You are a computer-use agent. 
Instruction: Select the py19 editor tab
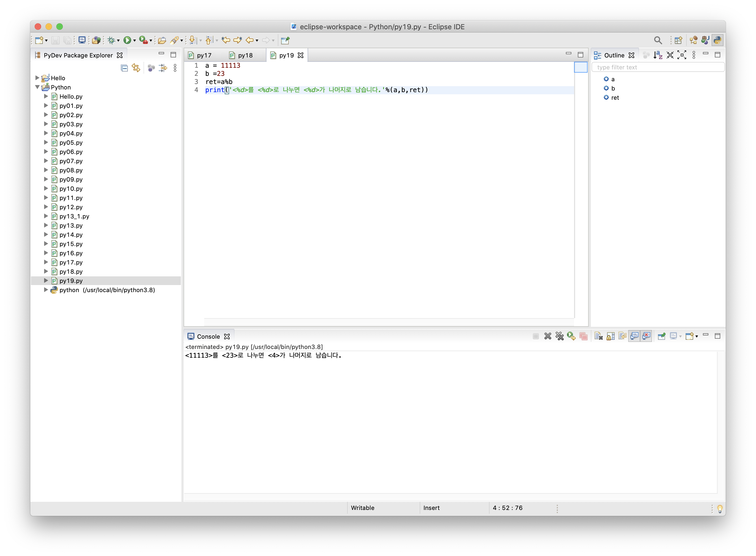pyautogui.click(x=286, y=55)
